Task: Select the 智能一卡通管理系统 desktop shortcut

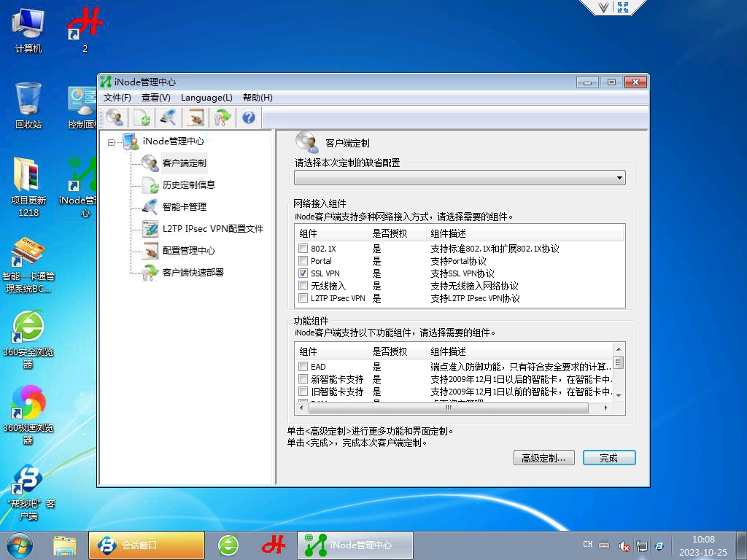Action: (28, 265)
